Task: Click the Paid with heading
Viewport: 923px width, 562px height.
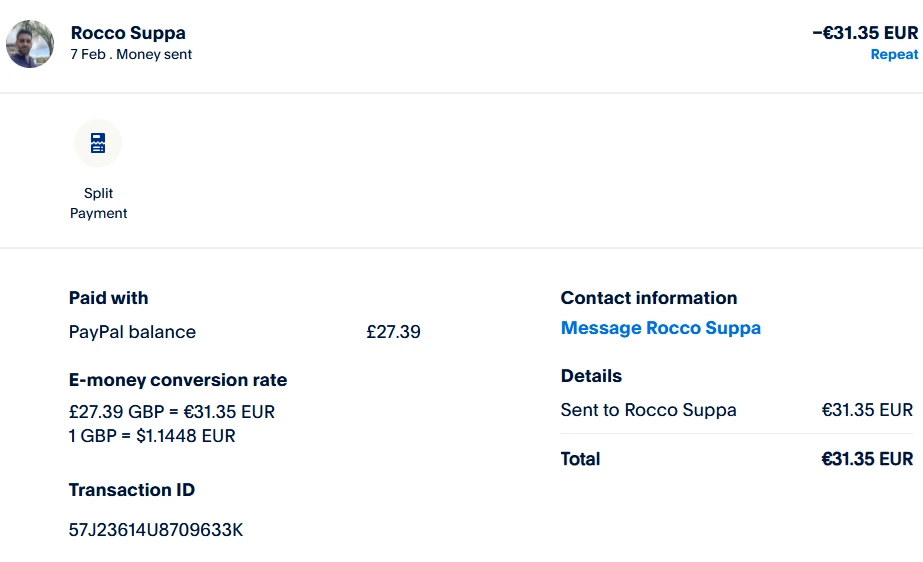Action: [108, 298]
